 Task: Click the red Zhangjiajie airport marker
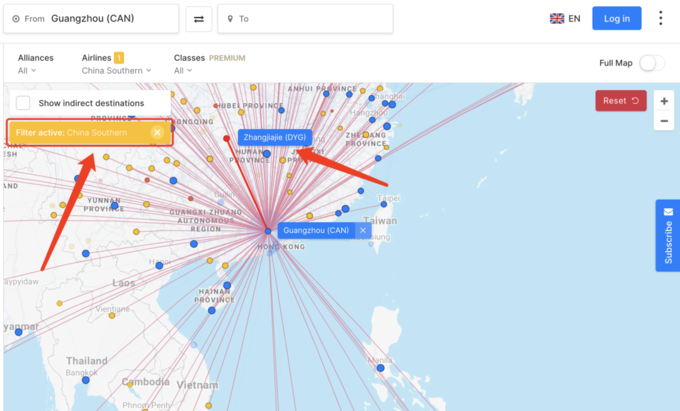coord(226,138)
